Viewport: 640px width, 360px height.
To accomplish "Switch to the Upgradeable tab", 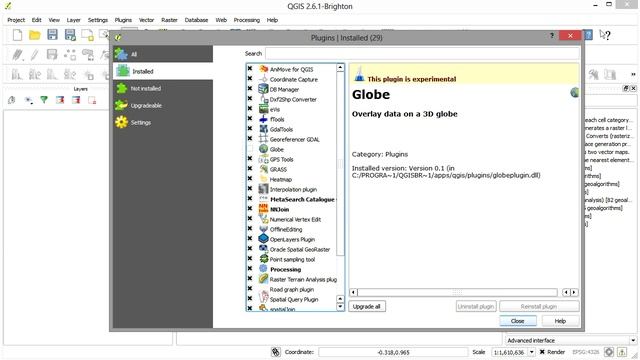I will [x=163, y=105].
